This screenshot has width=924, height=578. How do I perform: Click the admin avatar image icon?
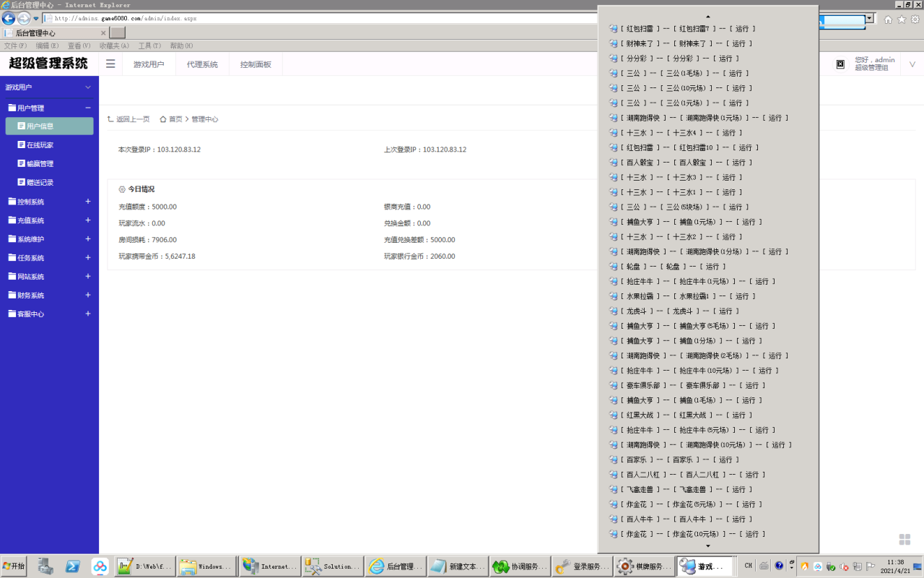(x=840, y=64)
